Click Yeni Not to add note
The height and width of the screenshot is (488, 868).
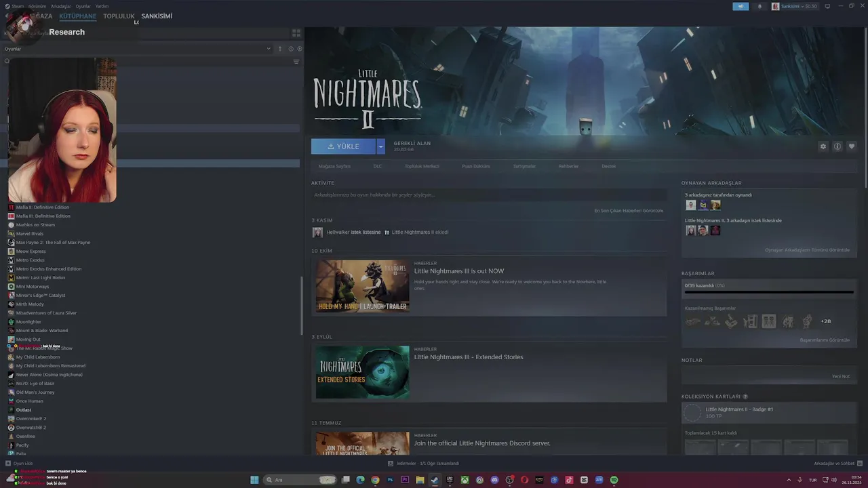(841, 376)
